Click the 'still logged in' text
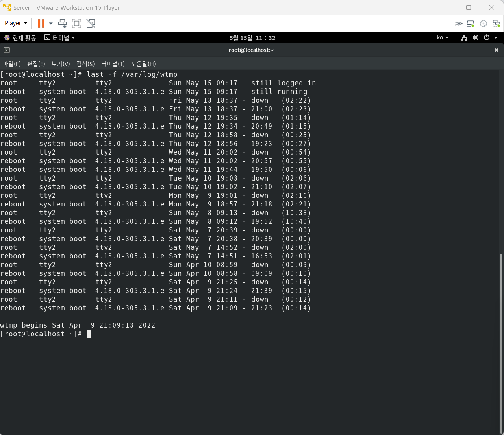 (x=283, y=83)
